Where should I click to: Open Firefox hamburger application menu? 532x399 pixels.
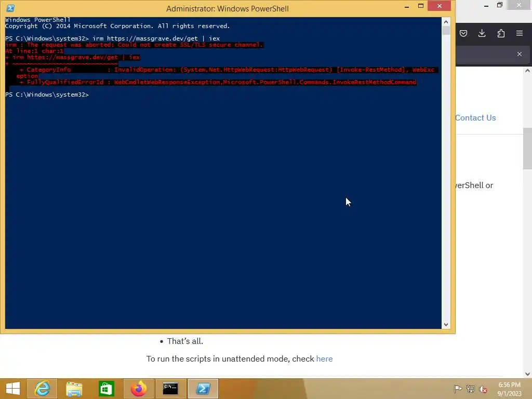(x=520, y=33)
